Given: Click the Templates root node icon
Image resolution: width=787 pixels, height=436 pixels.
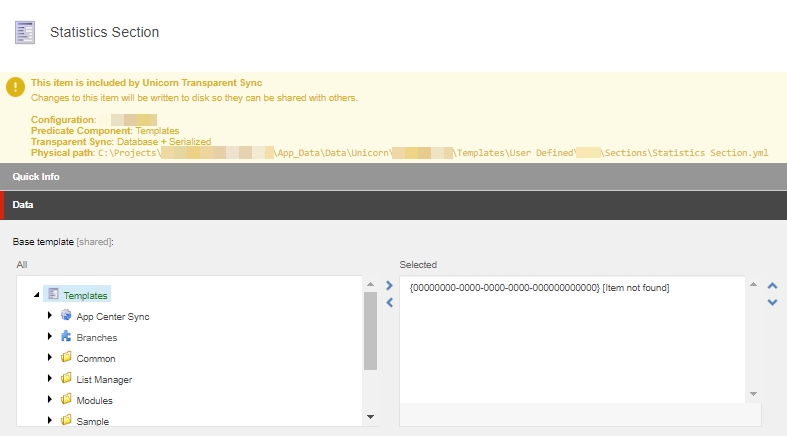Looking at the screenshot, I should [x=53, y=294].
